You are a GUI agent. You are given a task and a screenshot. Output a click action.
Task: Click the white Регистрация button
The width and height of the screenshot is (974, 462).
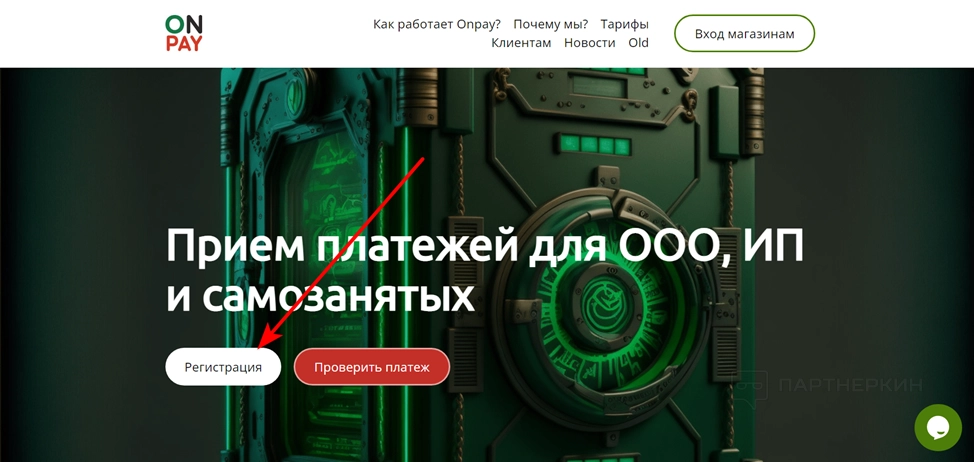[223, 367]
